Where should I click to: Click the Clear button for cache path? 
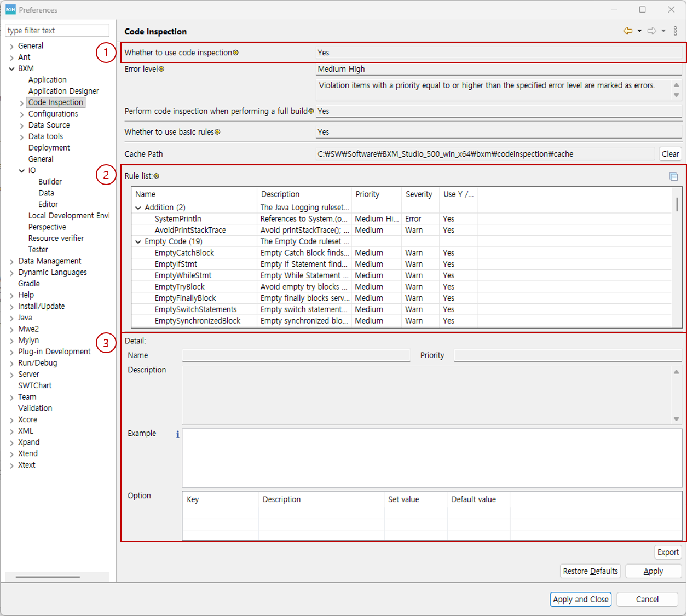coord(670,154)
